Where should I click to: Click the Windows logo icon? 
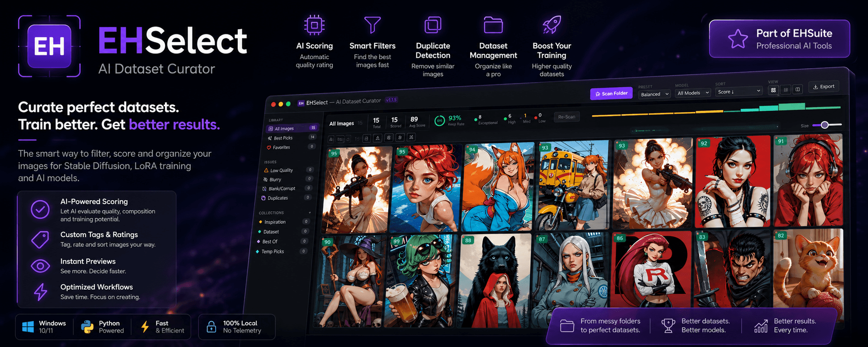[x=28, y=327]
